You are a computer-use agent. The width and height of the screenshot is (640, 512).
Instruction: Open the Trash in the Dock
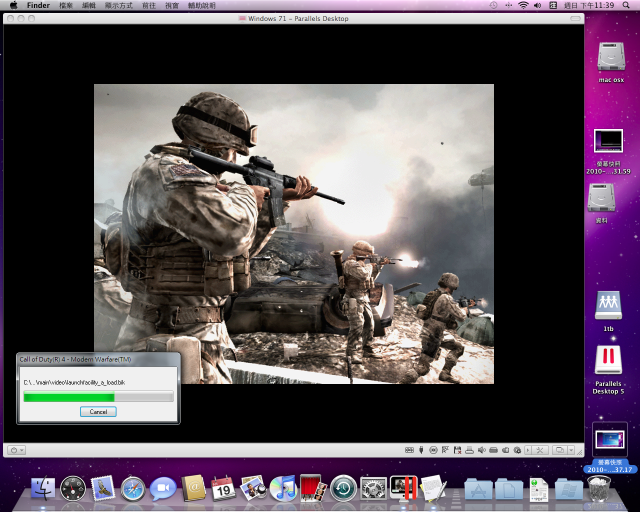599,488
